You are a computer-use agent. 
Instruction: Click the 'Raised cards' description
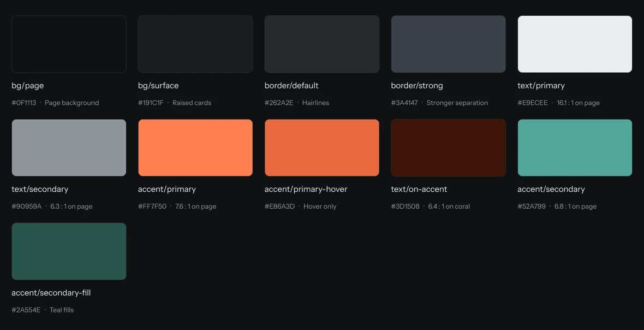click(x=192, y=103)
